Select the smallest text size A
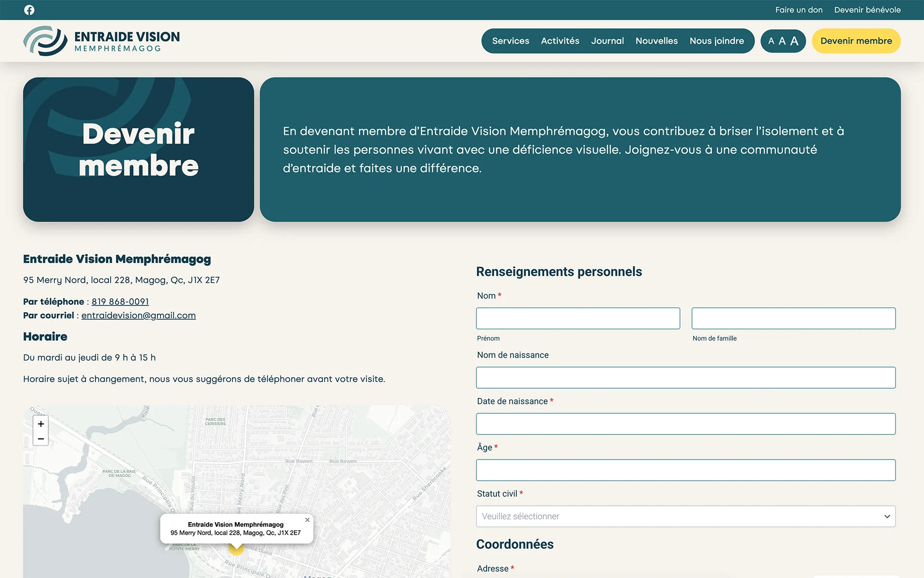 [771, 41]
